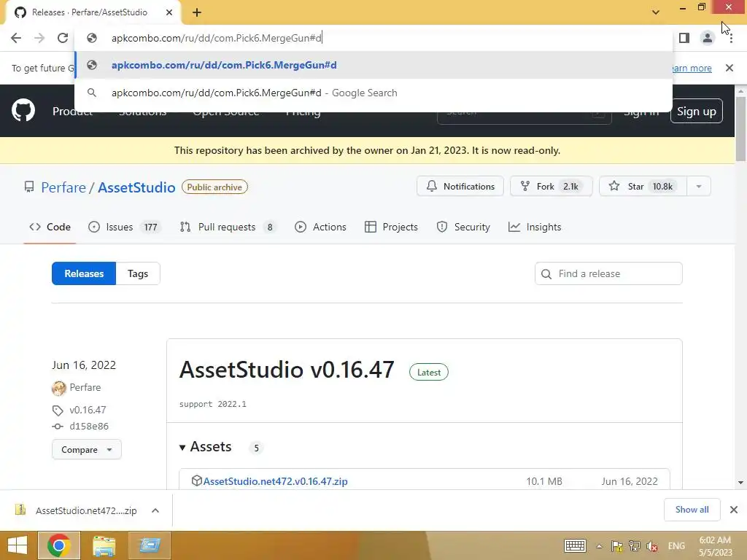Close the downloads bar
This screenshot has width=747, height=560.
coord(734,510)
